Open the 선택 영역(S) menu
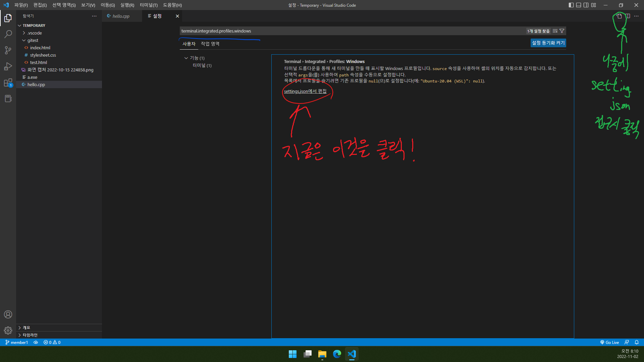644x362 pixels. pos(64,5)
